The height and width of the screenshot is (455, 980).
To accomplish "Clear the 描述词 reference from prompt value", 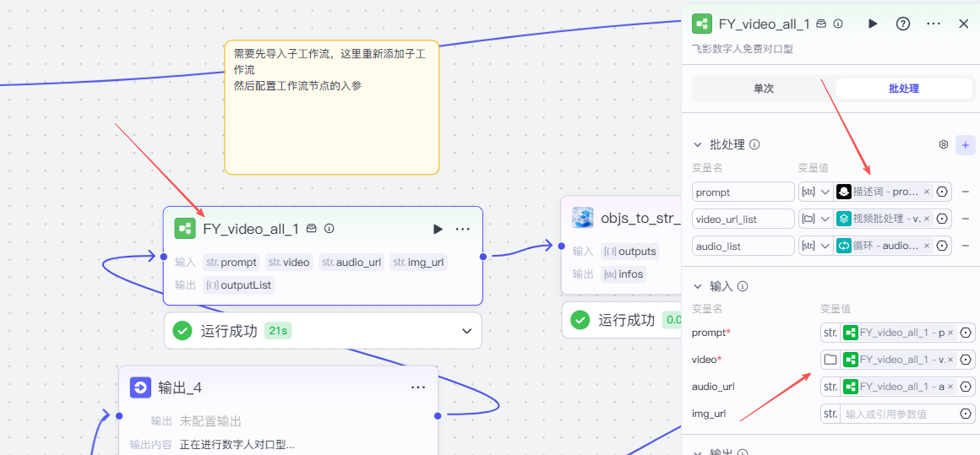I will (x=927, y=192).
